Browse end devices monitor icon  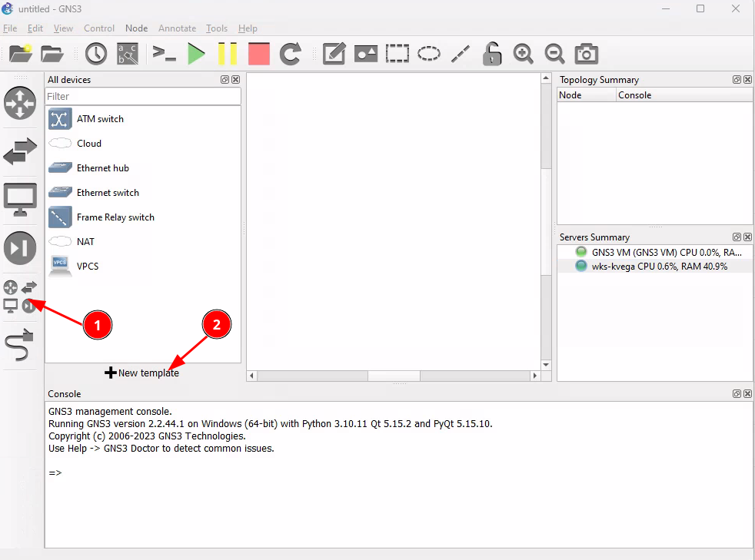[20, 198]
